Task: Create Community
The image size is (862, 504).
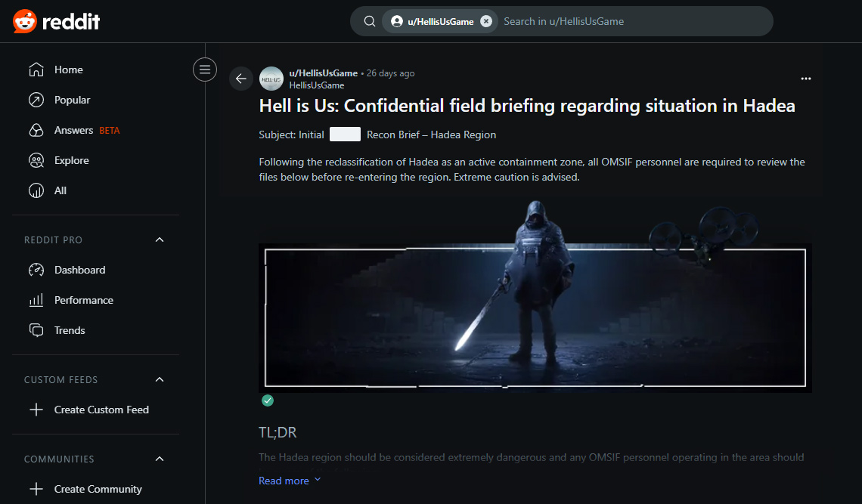Action: pos(98,489)
